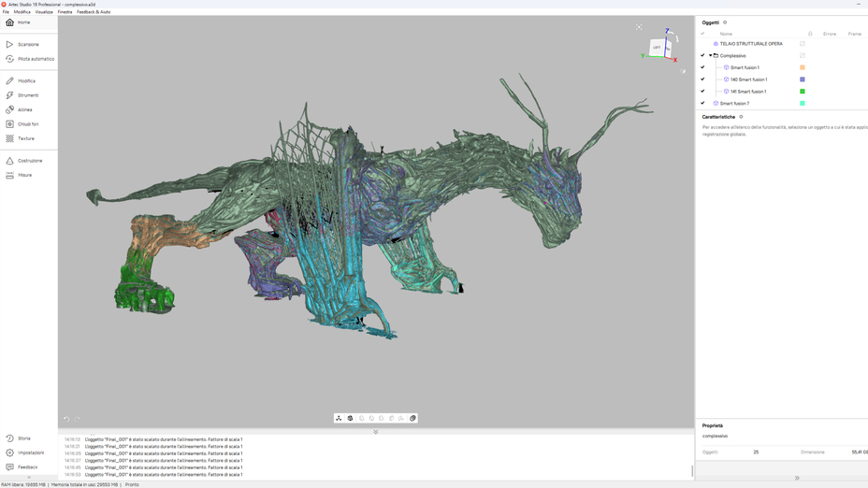This screenshot has height=488, width=868.
Task: Open the Home panel in the sidebar
Action: [28, 22]
